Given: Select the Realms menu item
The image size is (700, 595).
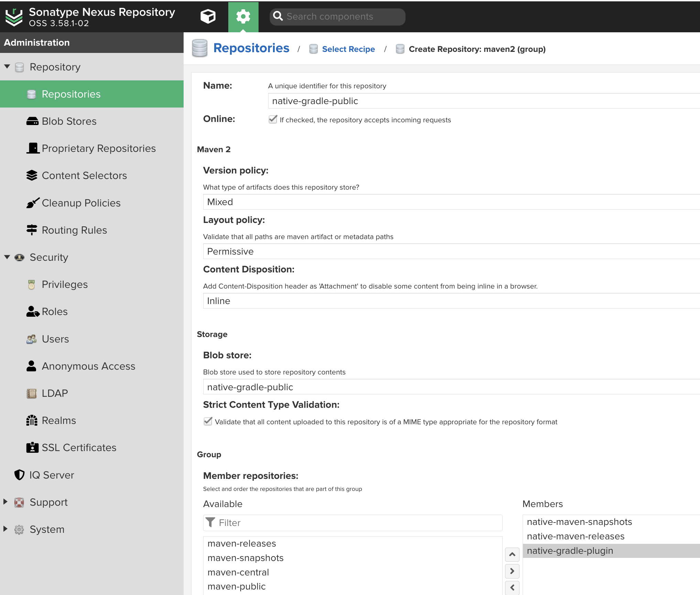Looking at the screenshot, I should pyautogui.click(x=58, y=420).
